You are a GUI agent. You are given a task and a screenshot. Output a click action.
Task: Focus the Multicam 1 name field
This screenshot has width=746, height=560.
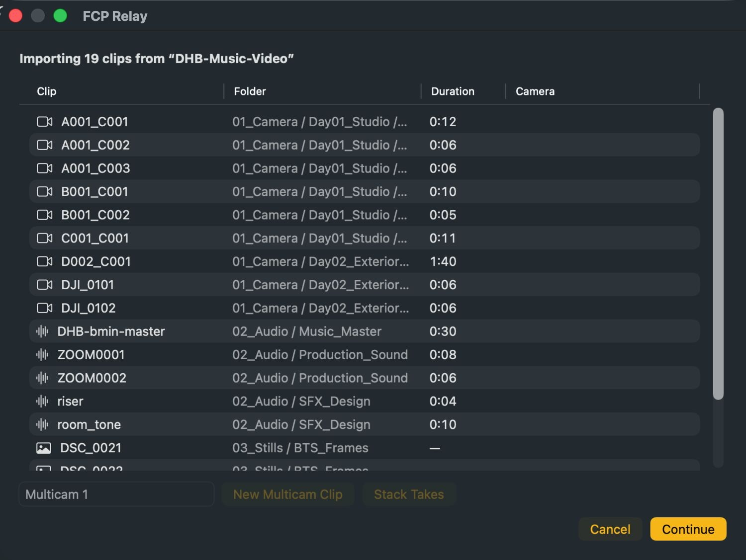point(116,494)
